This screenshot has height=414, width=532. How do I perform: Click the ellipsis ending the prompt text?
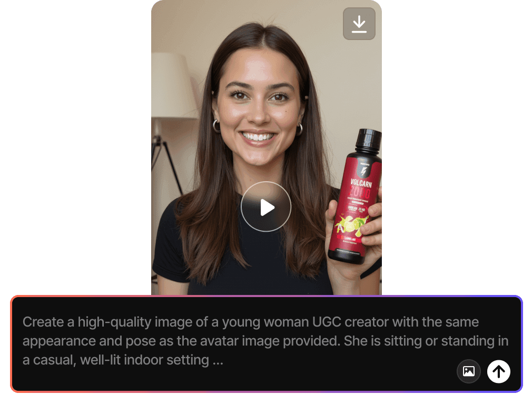coord(218,360)
